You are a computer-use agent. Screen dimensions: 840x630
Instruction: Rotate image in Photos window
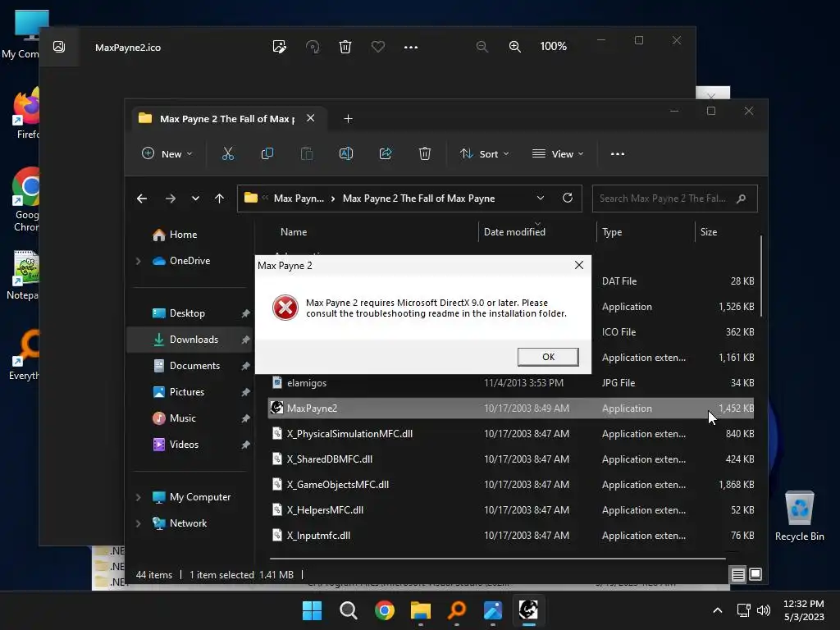point(313,47)
